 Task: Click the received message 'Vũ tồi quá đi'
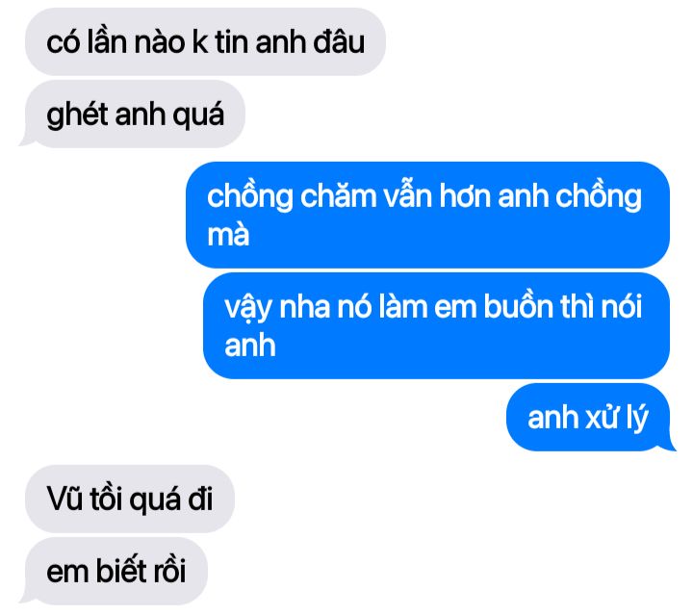point(130,499)
